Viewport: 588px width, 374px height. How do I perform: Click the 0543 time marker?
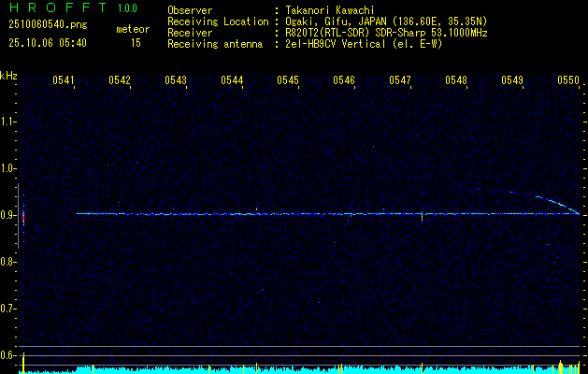pyautogui.click(x=176, y=80)
